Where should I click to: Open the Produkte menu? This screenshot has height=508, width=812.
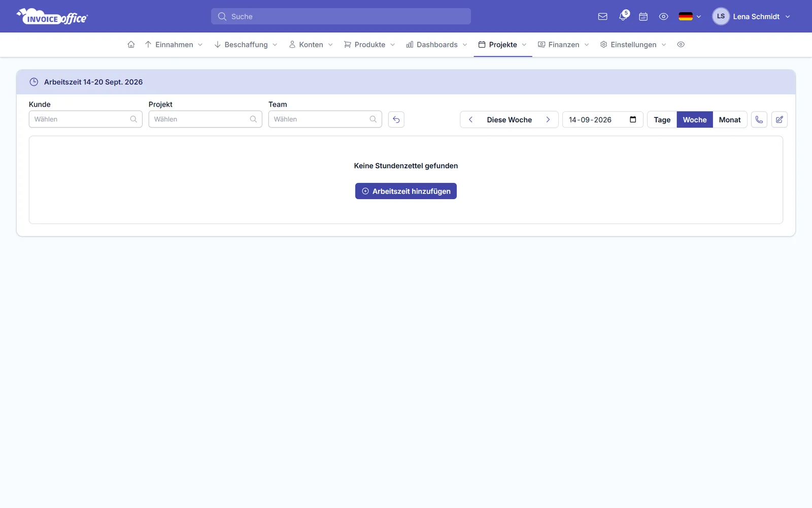[x=370, y=45]
